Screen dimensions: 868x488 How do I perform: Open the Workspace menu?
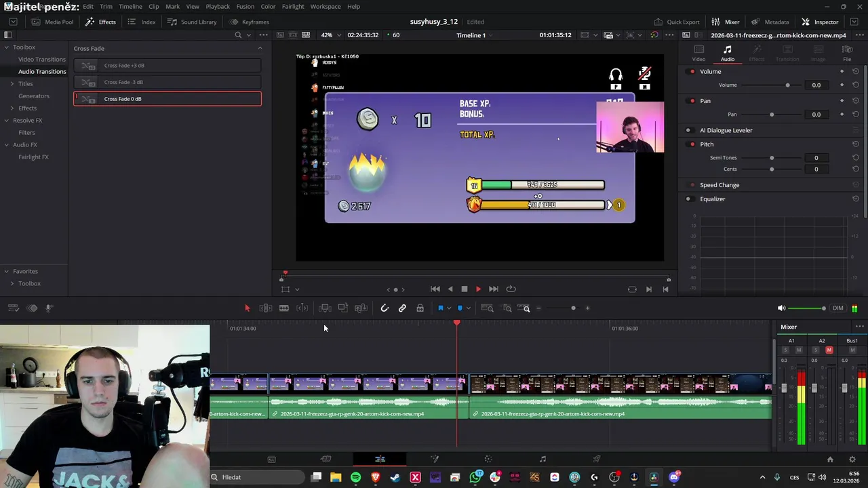pyautogui.click(x=325, y=7)
